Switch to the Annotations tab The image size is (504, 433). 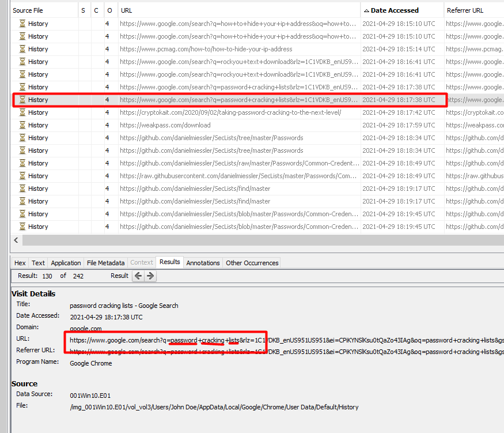(203, 263)
